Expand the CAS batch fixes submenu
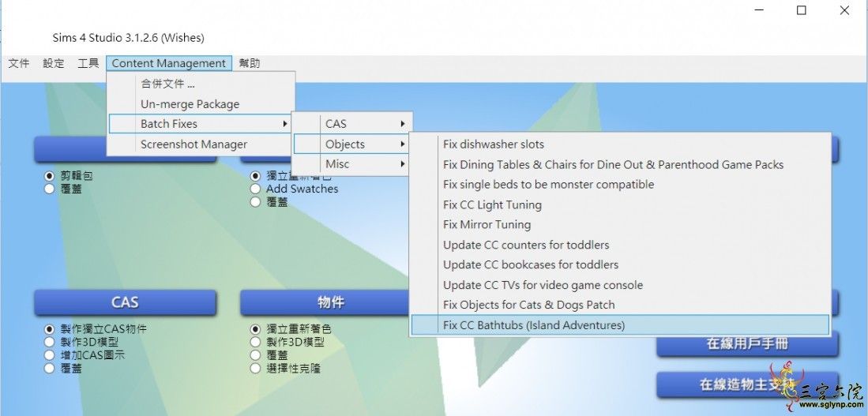This screenshot has width=868, height=416. click(352, 124)
